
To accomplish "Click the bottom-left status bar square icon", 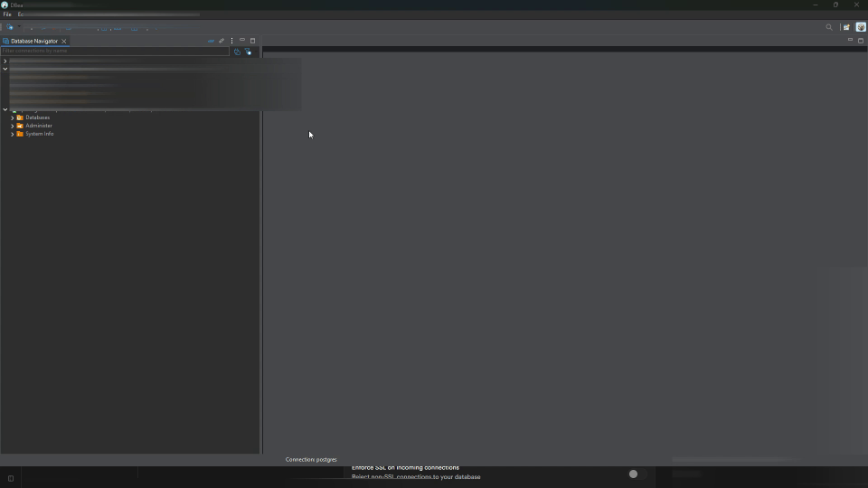I will (x=11, y=479).
